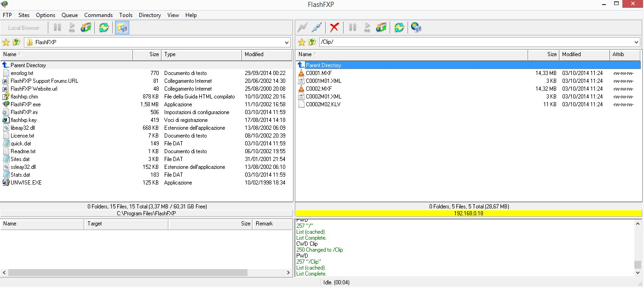Go up one folder in the remote pane
This screenshot has width=644, height=288.
[312, 42]
